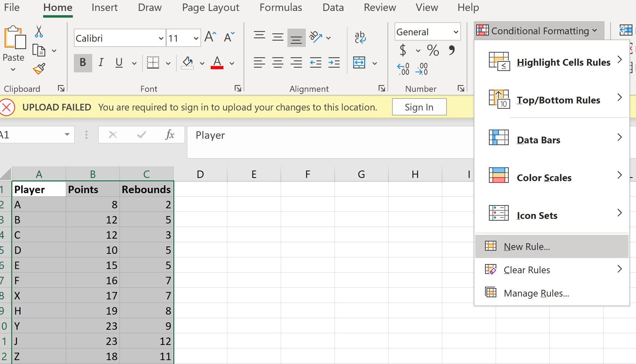Screen dimensions: 636x364
Task: Click the Sign In button
Action: pyautogui.click(x=419, y=107)
